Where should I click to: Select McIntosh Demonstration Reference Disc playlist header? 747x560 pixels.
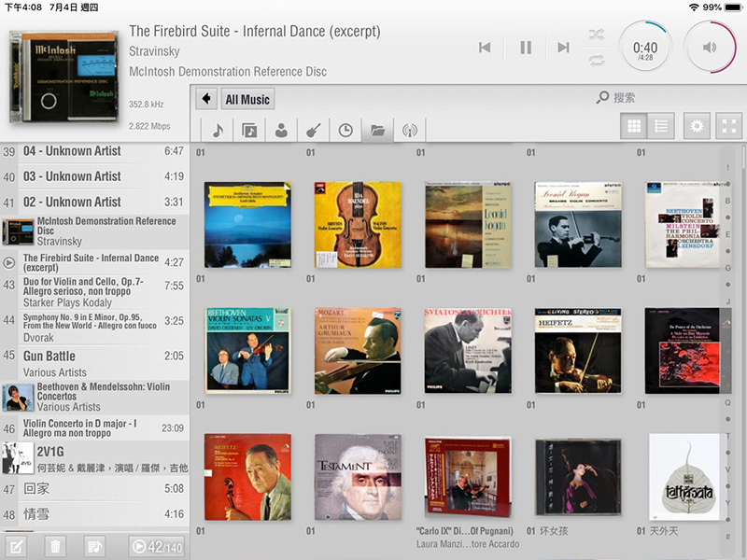(x=94, y=231)
